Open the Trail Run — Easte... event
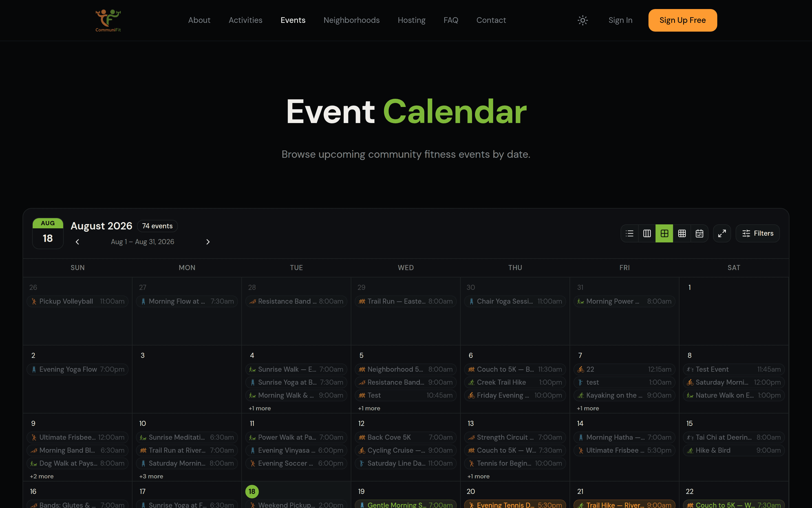 tap(406, 301)
